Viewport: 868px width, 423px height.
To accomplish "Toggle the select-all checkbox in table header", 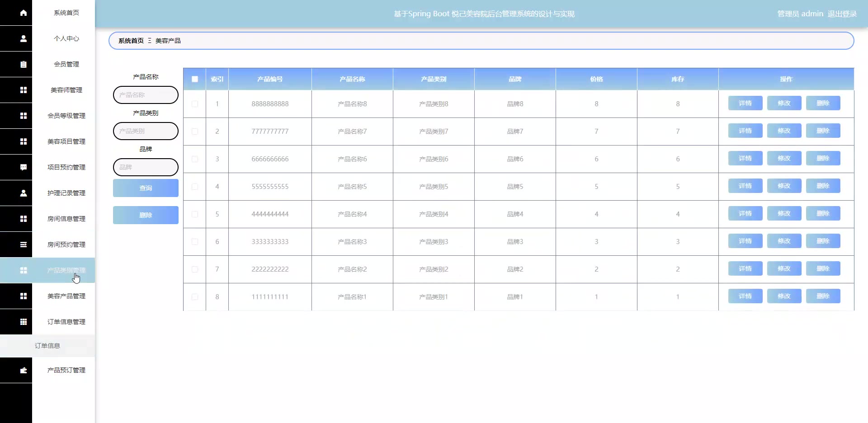I will pos(195,79).
